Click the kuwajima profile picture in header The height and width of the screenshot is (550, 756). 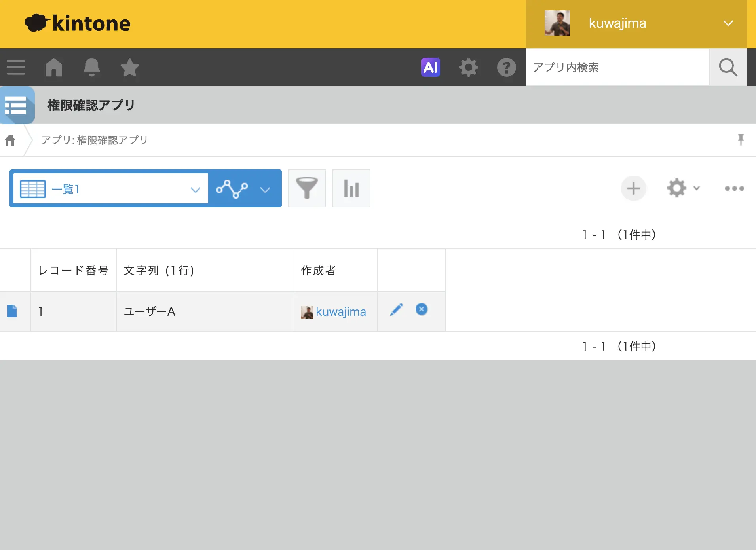click(557, 23)
